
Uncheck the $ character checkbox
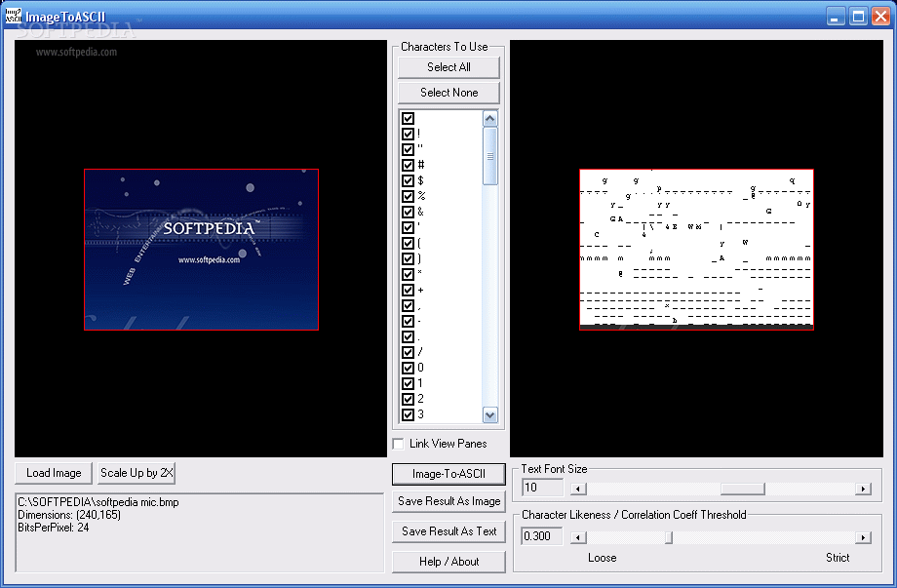pos(408,180)
